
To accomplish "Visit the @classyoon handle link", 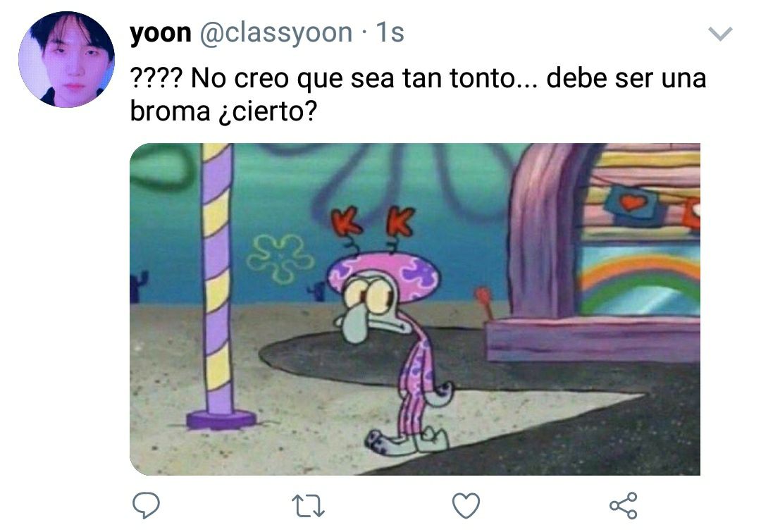I will click(276, 33).
